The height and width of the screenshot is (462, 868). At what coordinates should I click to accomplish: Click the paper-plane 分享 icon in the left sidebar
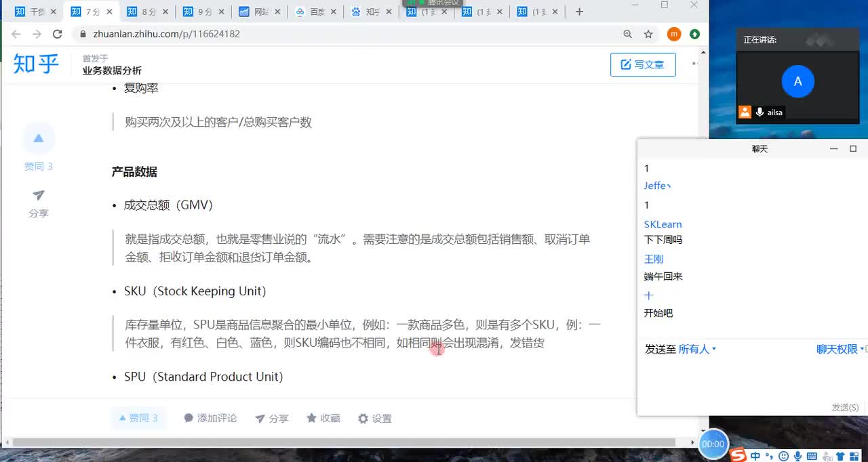[x=39, y=195]
